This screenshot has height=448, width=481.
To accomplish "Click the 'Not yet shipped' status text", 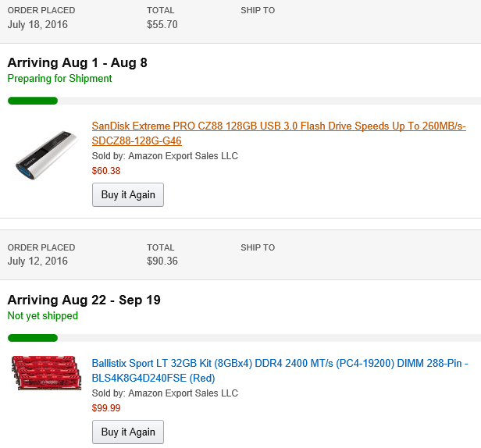I will click(43, 316).
